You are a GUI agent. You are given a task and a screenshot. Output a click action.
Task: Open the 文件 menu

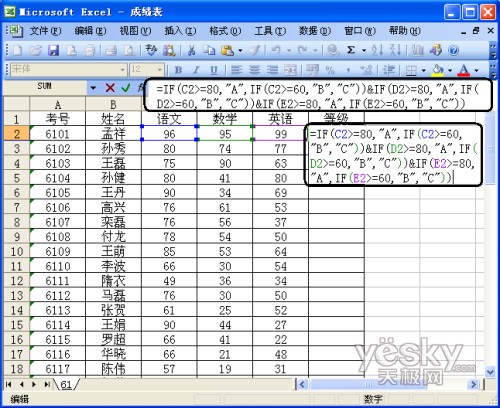point(45,31)
